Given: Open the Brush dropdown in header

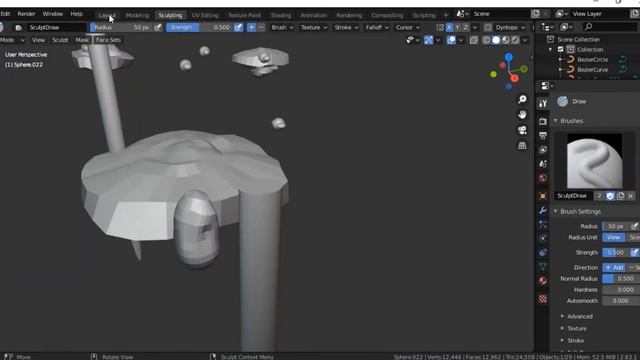Looking at the screenshot, I should (x=282, y=27).
